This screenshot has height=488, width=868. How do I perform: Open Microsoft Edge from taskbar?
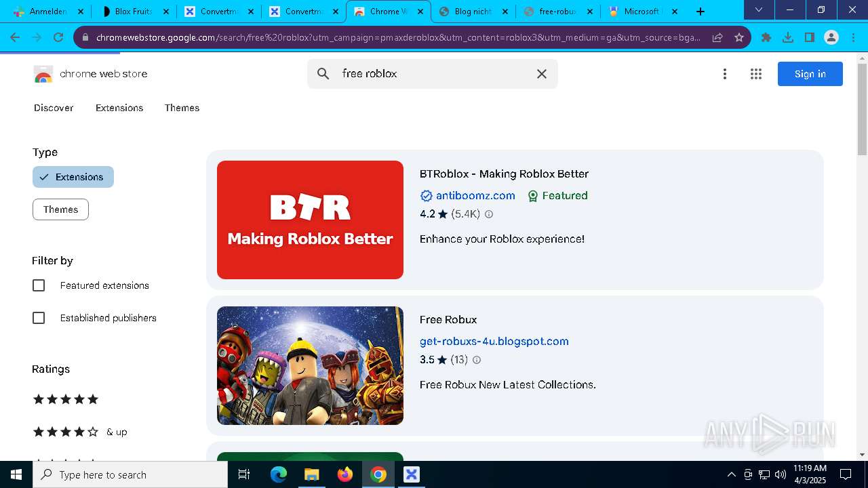pyautogui.click(x=279, y=474)
